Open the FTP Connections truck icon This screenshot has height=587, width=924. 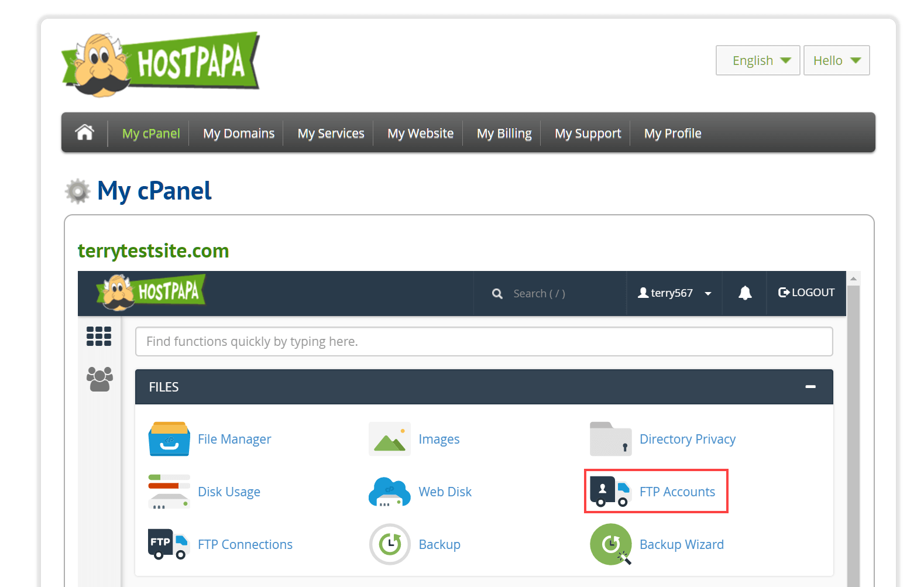(x=169, y=544)
